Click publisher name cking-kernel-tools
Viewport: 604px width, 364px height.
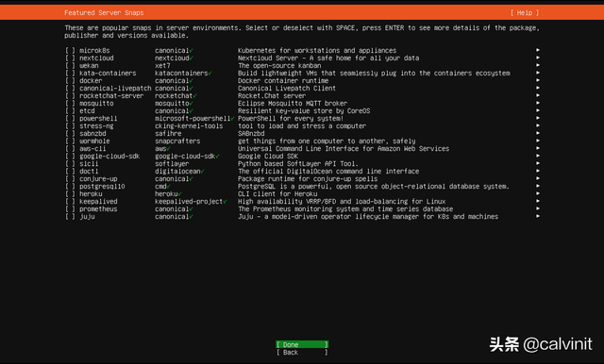(189, 125)
